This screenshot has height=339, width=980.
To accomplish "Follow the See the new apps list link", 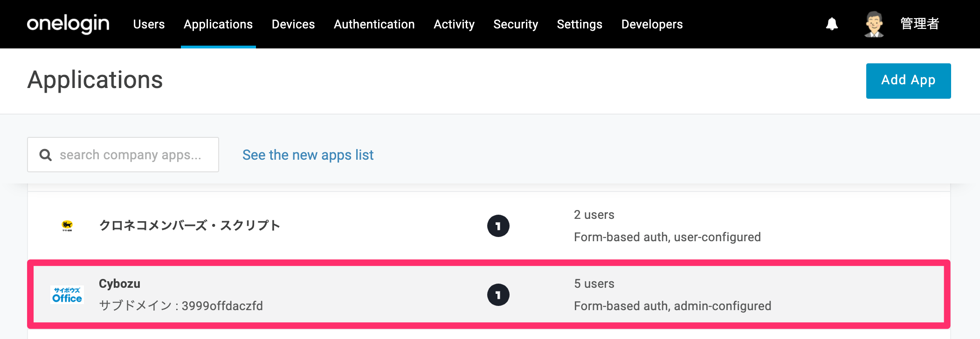I will click(x=308, y=155).
